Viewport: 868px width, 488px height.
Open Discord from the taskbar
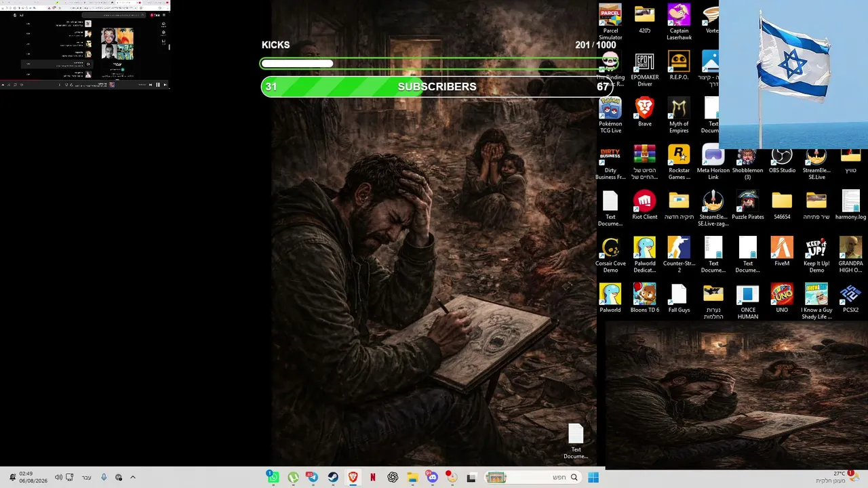(x=432, y=477)
